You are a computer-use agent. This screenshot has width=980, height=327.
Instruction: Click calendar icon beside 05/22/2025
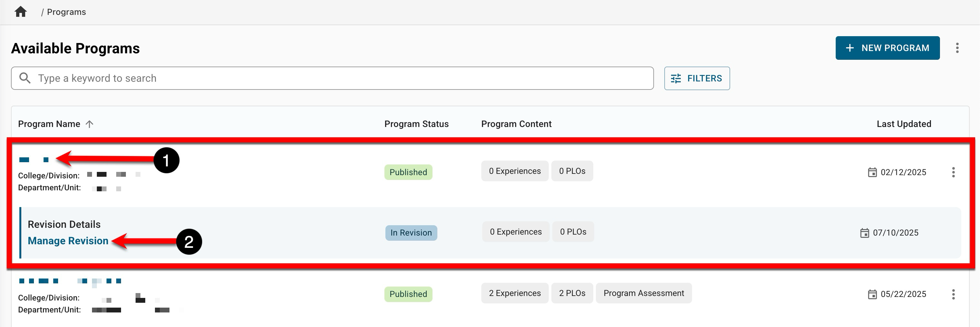872,294
